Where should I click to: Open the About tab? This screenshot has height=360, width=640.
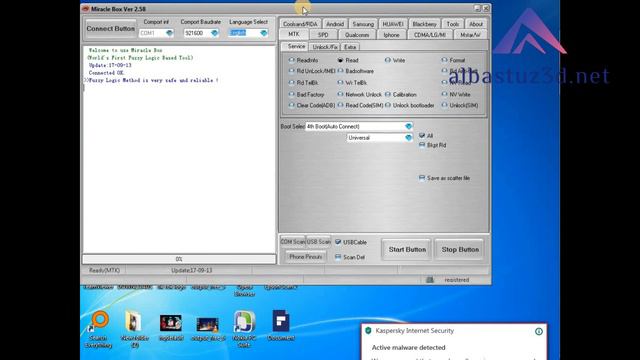click(x=476, y=24)
